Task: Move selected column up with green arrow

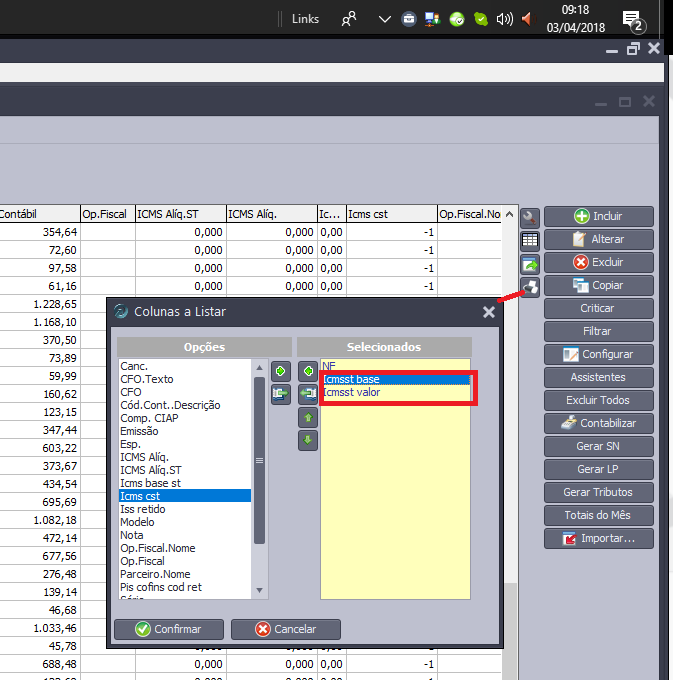Action: [308, 417]
